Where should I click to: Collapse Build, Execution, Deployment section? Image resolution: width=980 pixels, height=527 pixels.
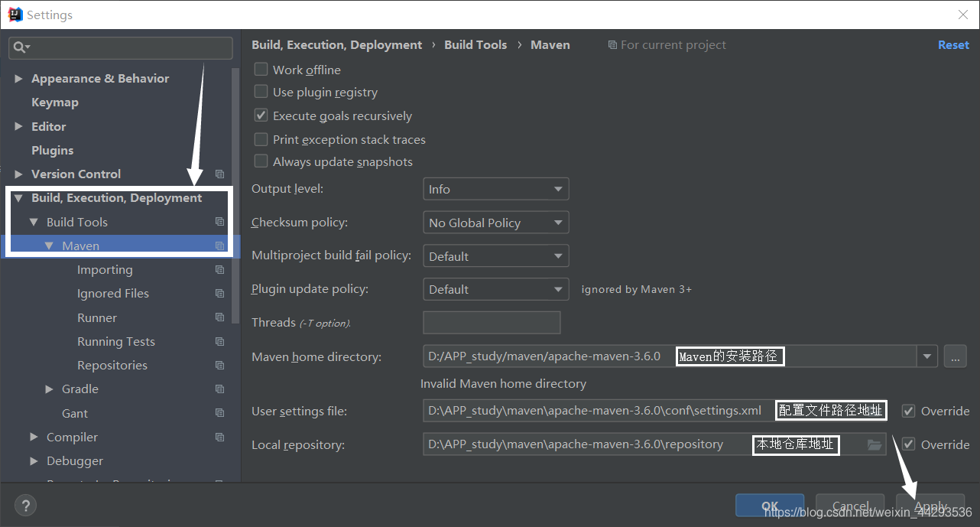click(18, 198)
